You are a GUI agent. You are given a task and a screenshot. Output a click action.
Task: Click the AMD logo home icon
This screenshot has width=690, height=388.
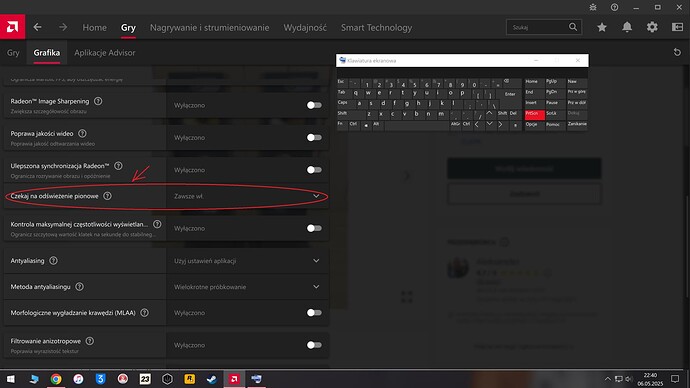[x=12, y=27]
